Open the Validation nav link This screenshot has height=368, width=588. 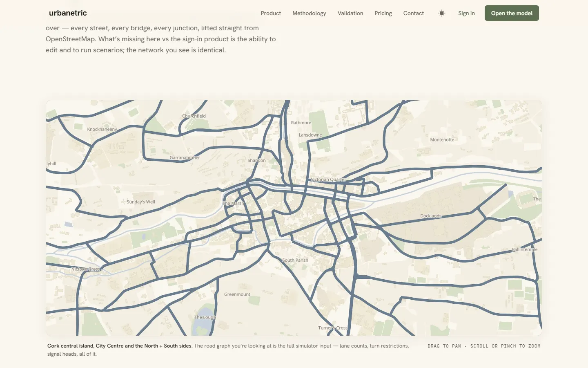coord(350,13)
